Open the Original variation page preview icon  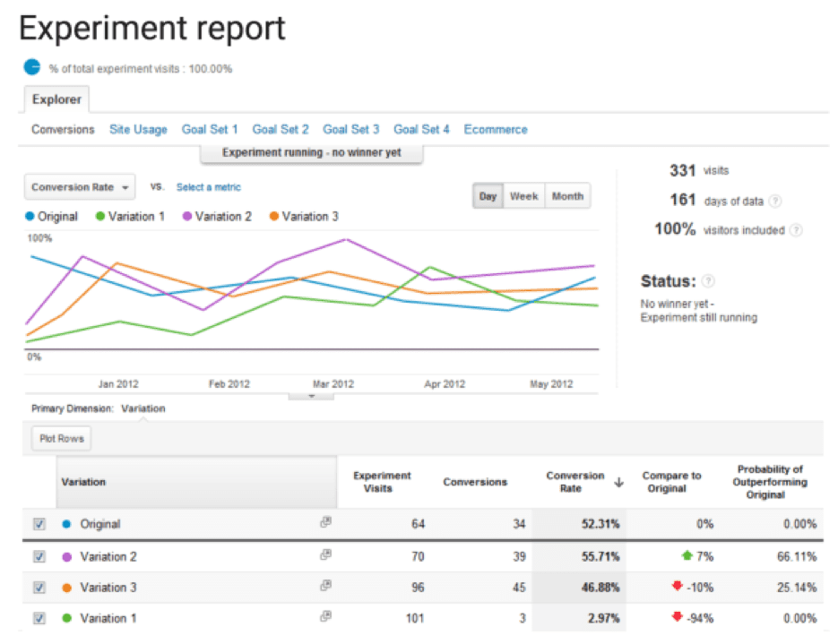[x=325, y=524]
